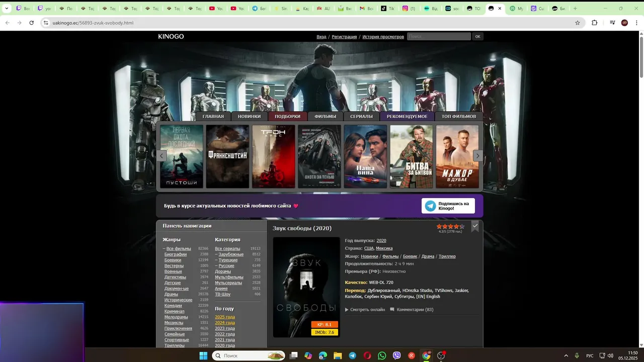The image size is (644, 362).
Task: Open 2025 года in По году
Action: [225, 317]
